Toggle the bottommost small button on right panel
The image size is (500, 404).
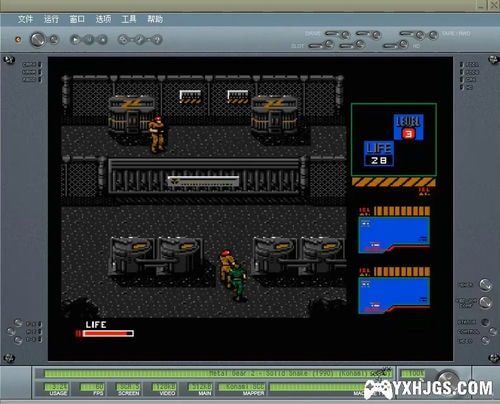(x=485, y=341)
